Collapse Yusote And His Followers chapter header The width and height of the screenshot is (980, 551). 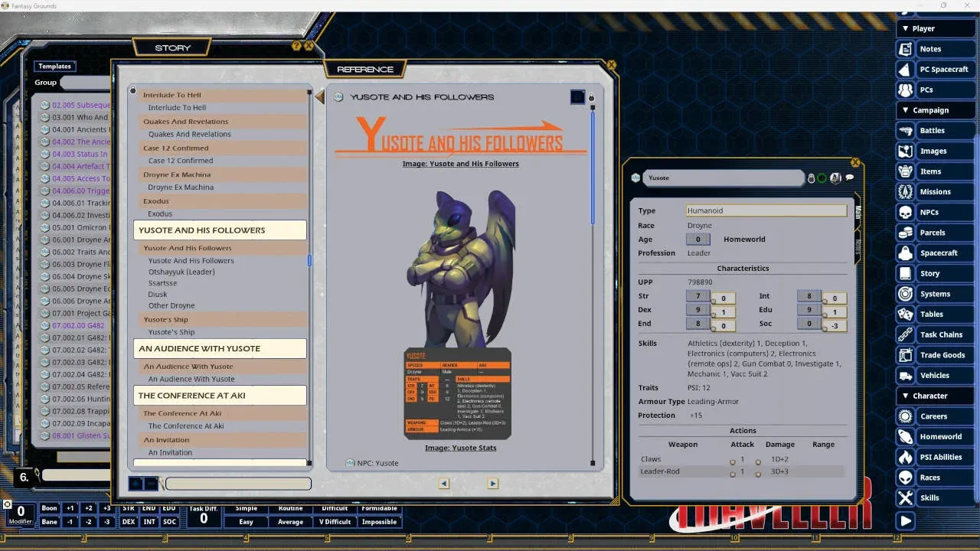220,230
